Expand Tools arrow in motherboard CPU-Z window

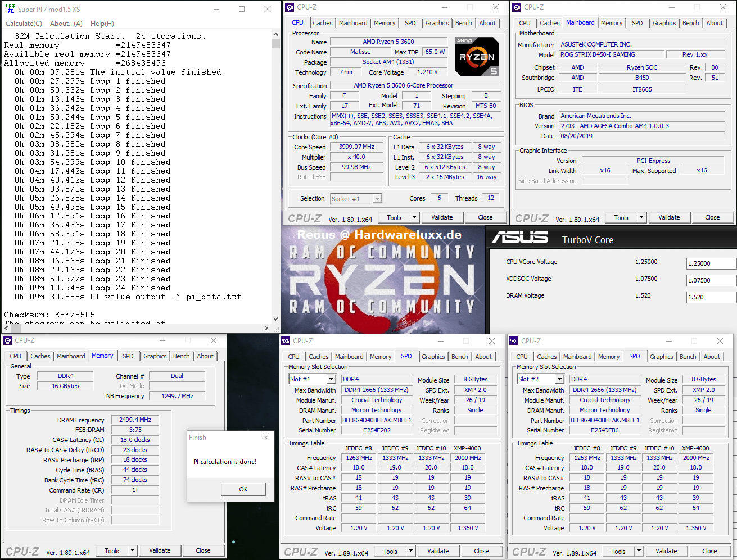[x=641, y=217]
